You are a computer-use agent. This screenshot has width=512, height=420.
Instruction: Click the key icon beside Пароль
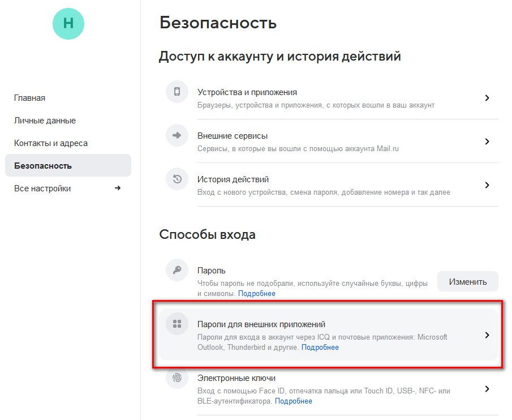click(x=177, y=271)
